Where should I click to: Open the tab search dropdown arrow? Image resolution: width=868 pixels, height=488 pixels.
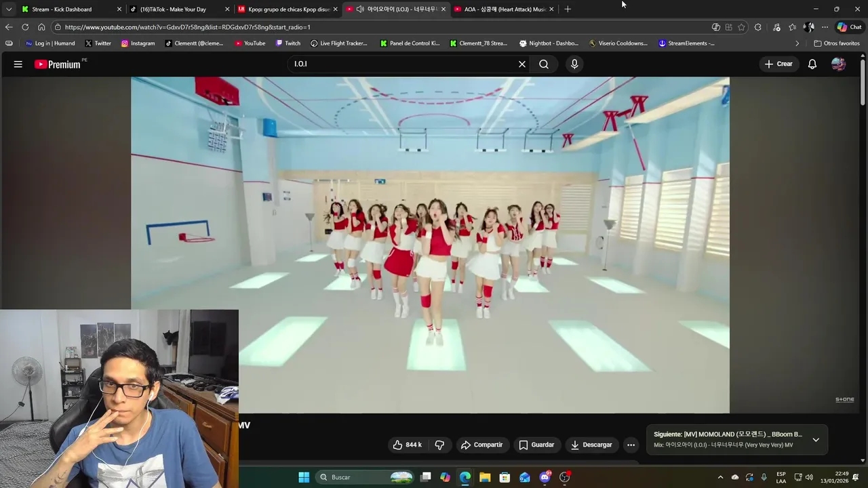9,9
